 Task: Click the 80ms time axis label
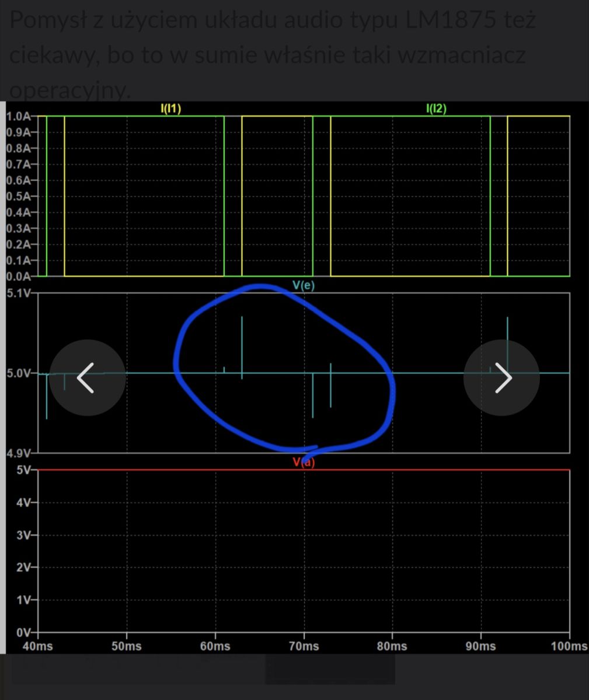(392, 646)
